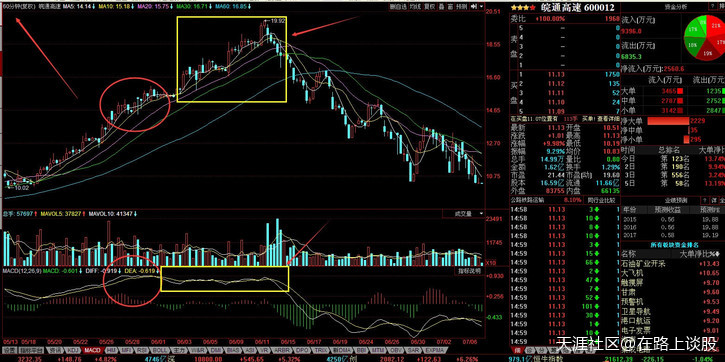Click the MA5 down-arrow toggle
Image resolution: width=725 pixels, height=362 pixels.
[x=93, y=7]
